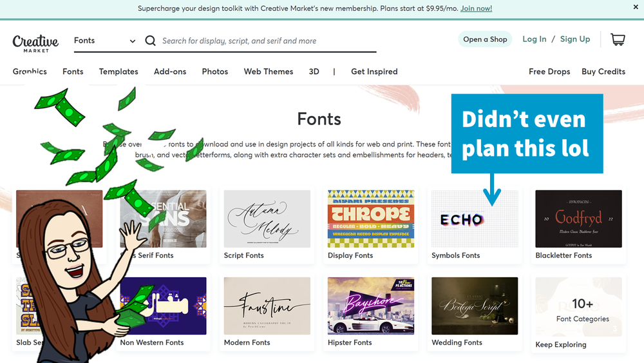Open 3D menu
The width and height of the screenshot is (644, 363).
pyautogui.click(x=314, y=72)
